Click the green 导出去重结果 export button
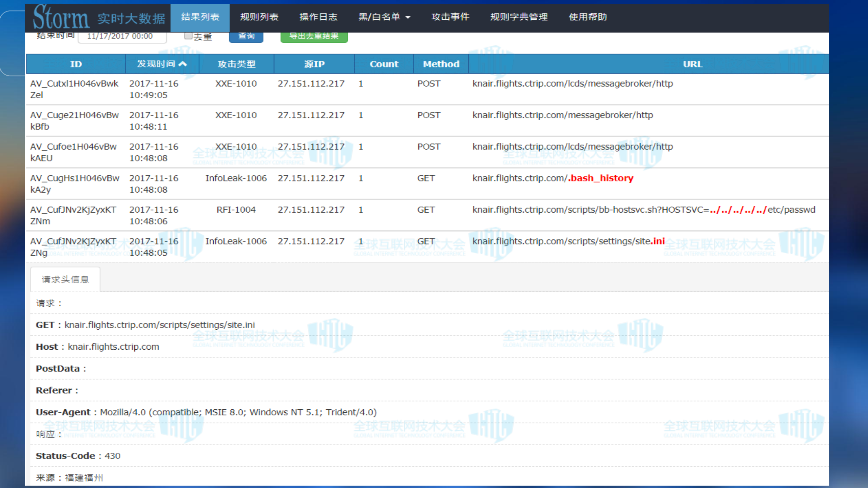The width and height of the screenshot is (868, 488). pos(314,36)
